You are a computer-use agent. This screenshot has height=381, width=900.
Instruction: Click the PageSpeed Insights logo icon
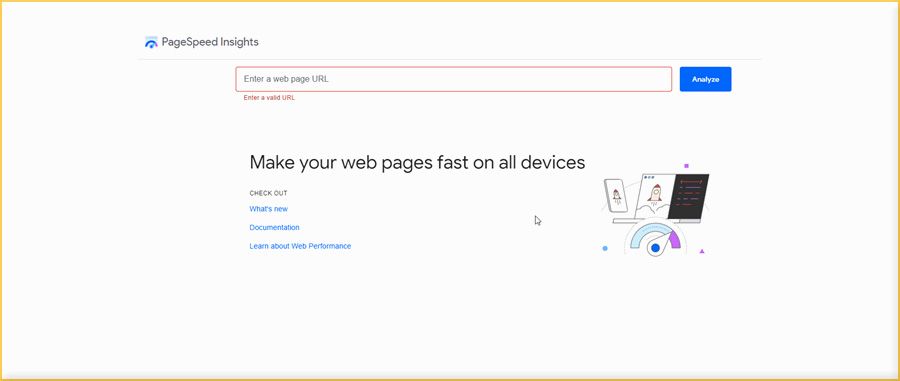[x=151, y=42]
